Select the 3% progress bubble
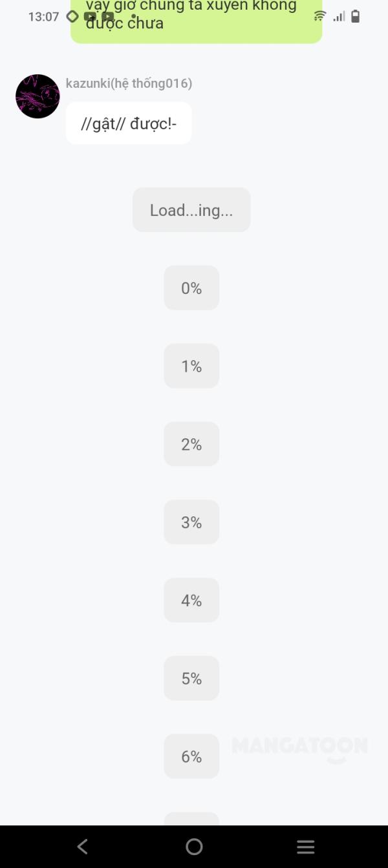The height and width of the screenshot is (868, 388). pyautogui.click(x=191, y=522)
